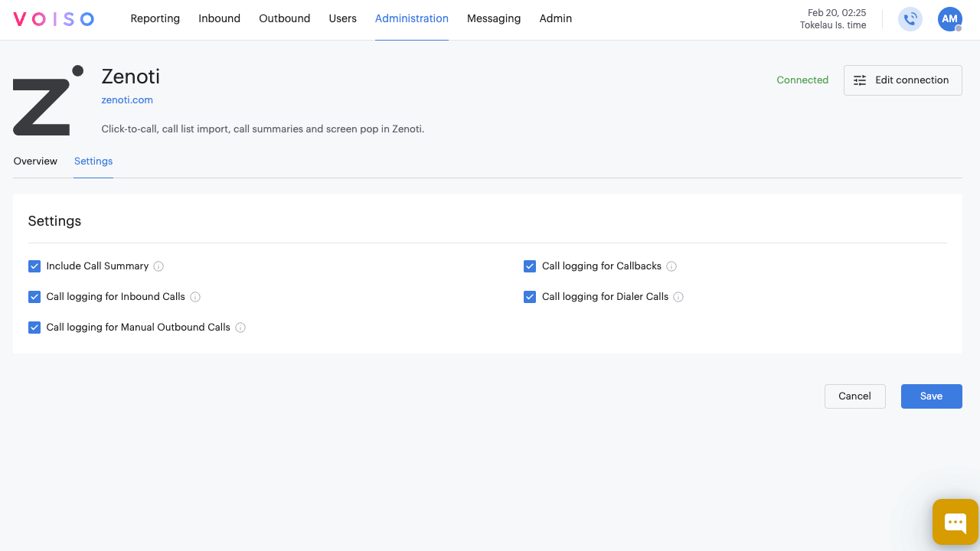View the Call logging for Dialer Calls info icon
This screenshot has height=551, width=980.
coord(678,296)
